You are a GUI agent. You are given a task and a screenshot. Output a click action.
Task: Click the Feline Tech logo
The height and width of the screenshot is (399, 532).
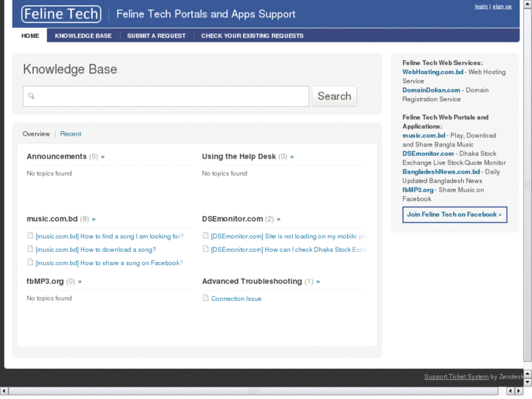[x=61, y=14]
